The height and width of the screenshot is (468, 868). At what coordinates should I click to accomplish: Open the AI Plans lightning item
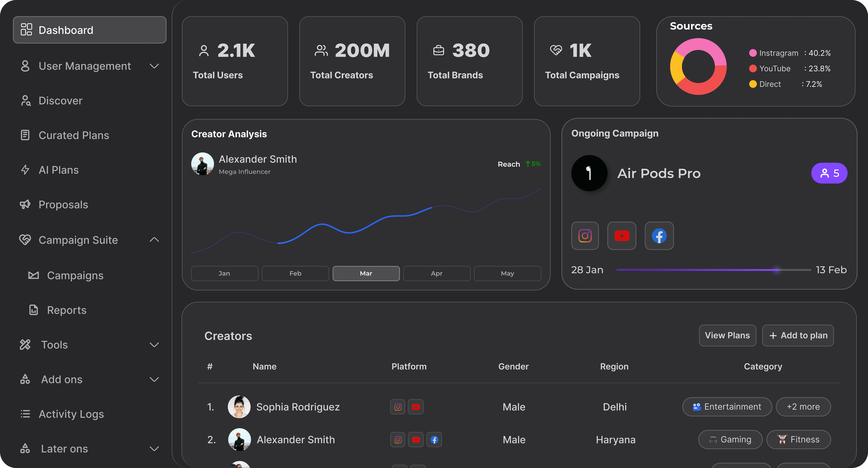tap(58, 170)
